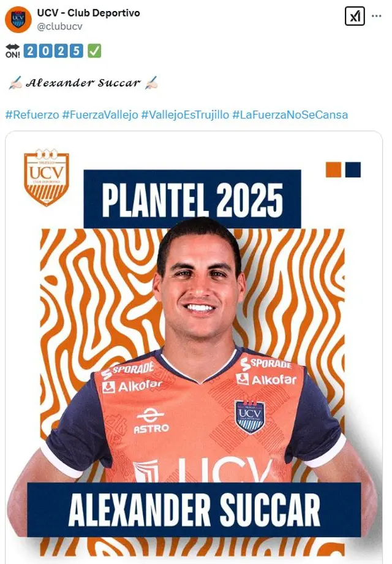Open the @clubucv handle link
This screenshot has height=564, width=392.
59,26
